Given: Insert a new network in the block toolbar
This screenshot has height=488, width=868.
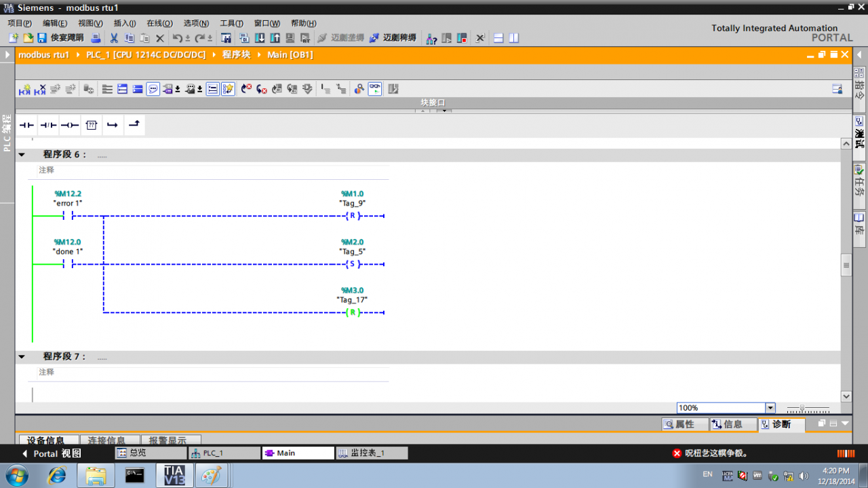Looking at the screenshot, I should [25, 89].
